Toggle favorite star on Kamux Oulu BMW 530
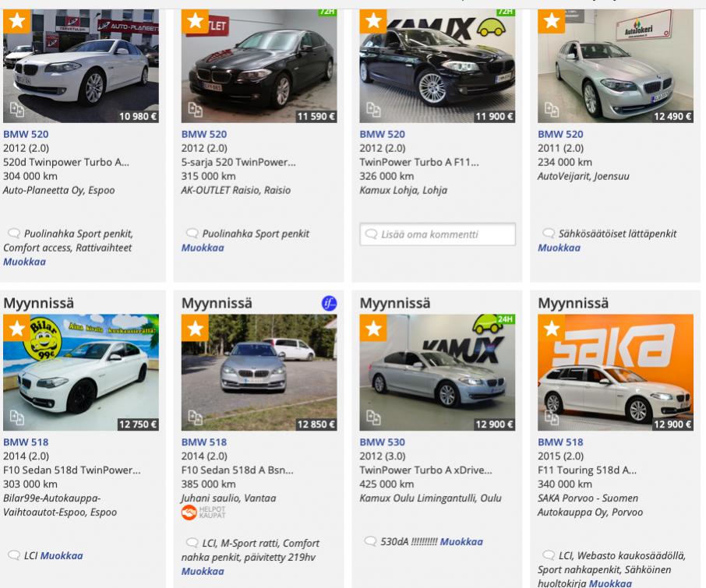 tap(373, 328)
